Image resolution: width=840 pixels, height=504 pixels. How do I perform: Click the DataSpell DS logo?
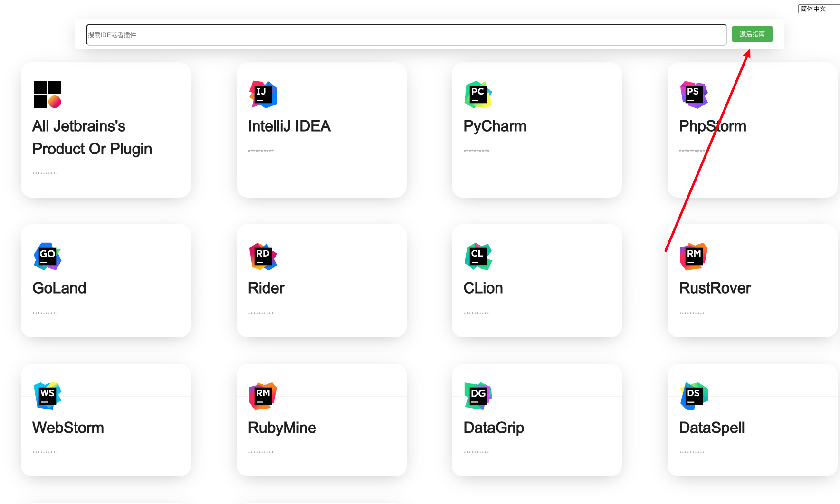pyautogui.click(x=694, y=396)
